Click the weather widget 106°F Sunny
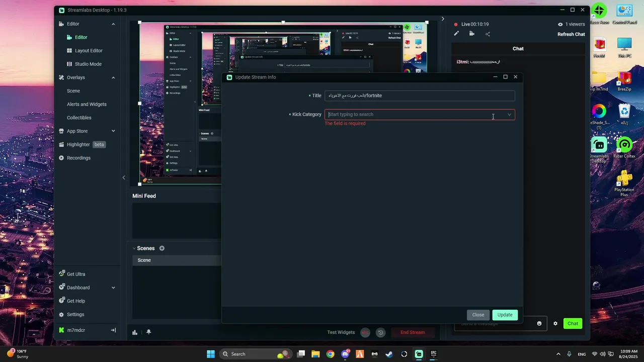Image resolution: width=644 pixels, height=362 pixels. pyautogui.click(x=18, y=354)
